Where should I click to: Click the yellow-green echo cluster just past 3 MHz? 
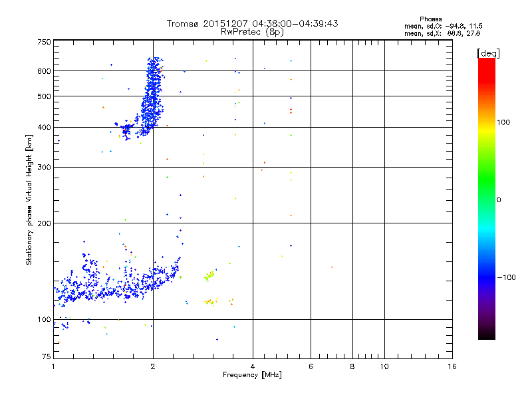pos(209,275)
